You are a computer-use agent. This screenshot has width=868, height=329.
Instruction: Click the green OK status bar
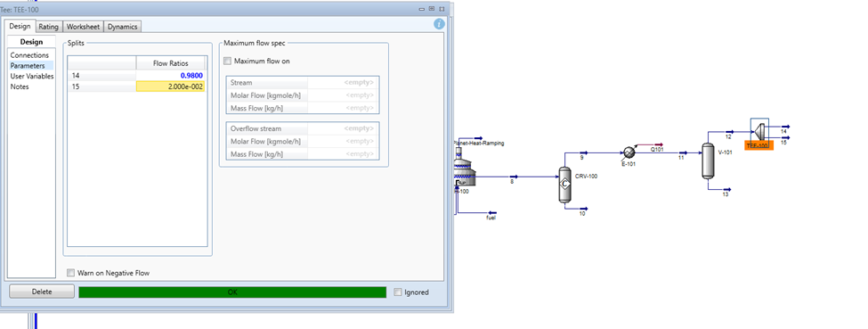pos(232,292)
